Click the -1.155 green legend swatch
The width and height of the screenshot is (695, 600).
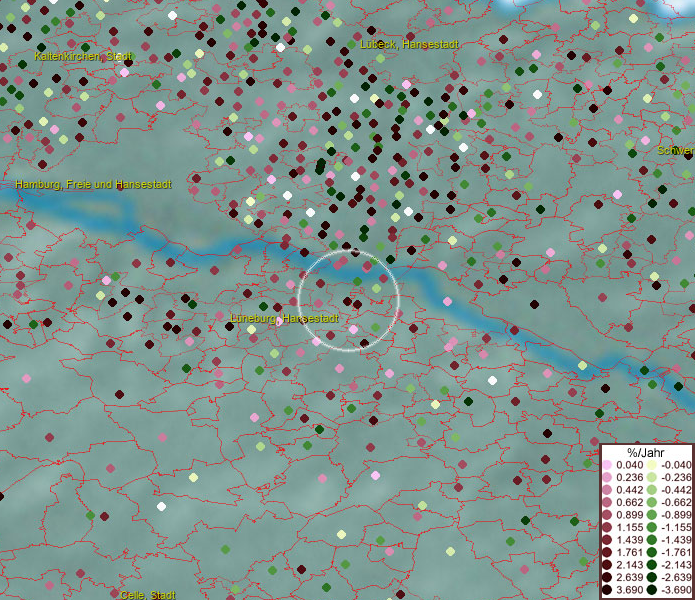tap(652, 527)
